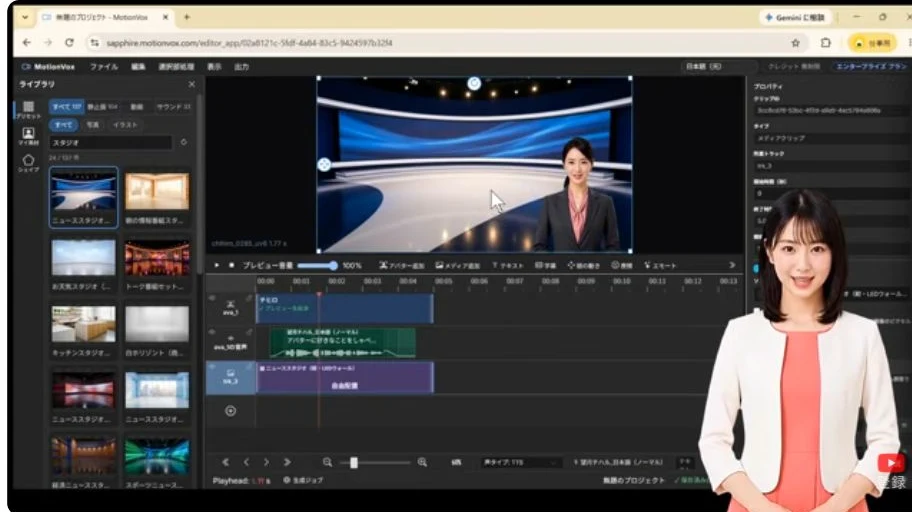Click the 表情 toolbar button
Image resolution: width=912 pixels, height=512 pixels.
621,265
